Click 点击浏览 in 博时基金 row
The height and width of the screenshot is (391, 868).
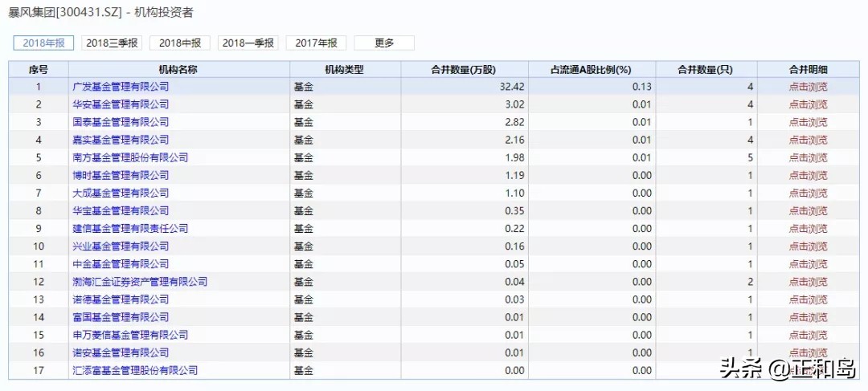[x=809, y=175]
